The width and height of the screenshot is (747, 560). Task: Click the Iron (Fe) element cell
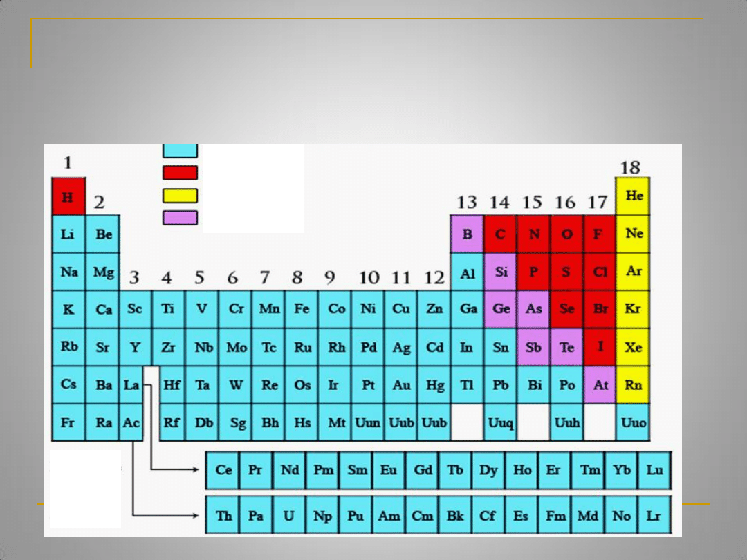point(302,309)
